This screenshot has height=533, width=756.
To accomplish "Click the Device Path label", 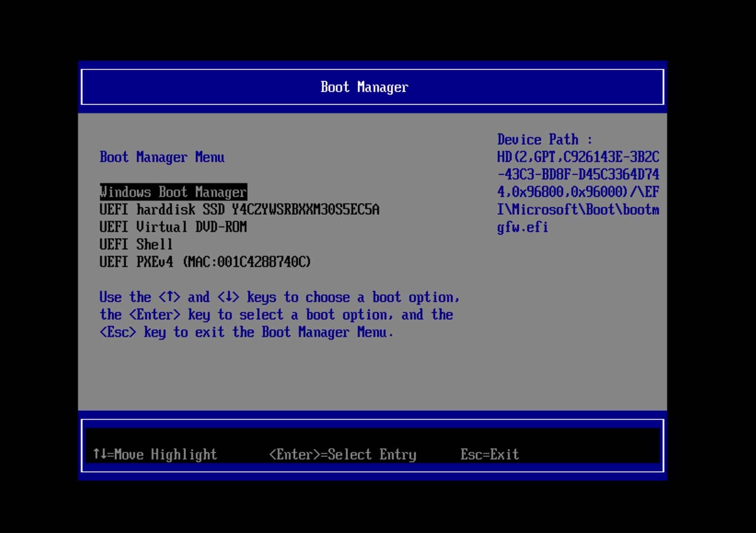I will 544,139.
